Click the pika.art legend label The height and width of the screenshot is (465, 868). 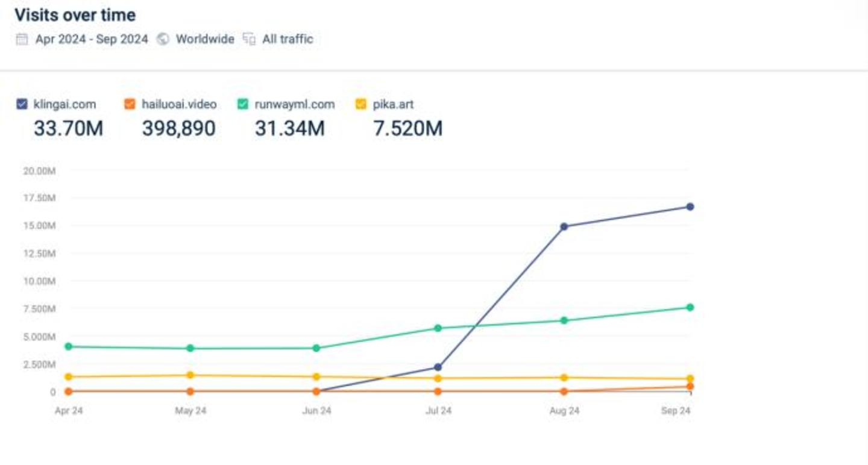[393, 104]
